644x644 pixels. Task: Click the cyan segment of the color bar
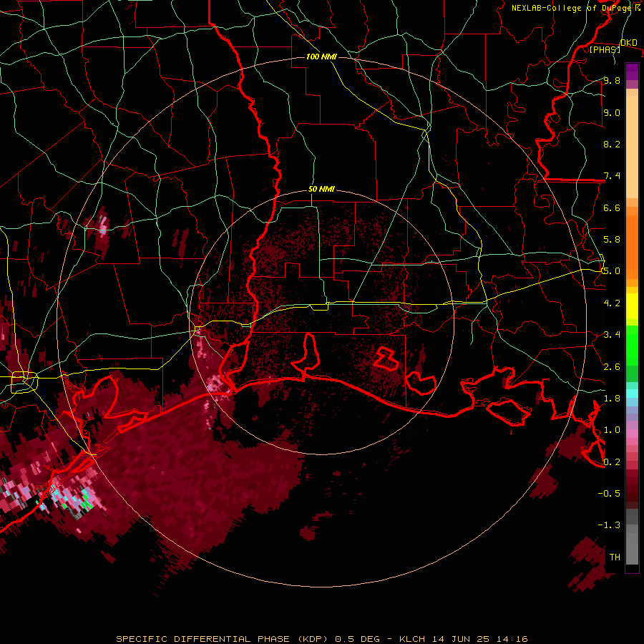pyautogui.click(x=632, y=393)
